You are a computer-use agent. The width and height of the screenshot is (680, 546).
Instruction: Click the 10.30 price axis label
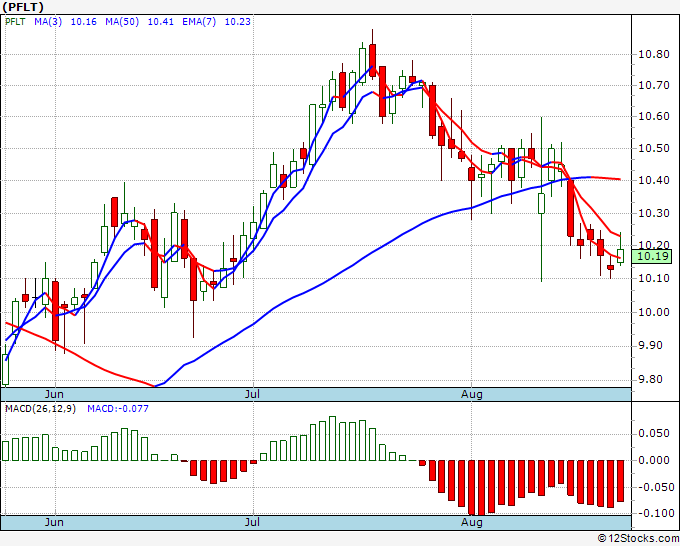[x=654, y=213]
